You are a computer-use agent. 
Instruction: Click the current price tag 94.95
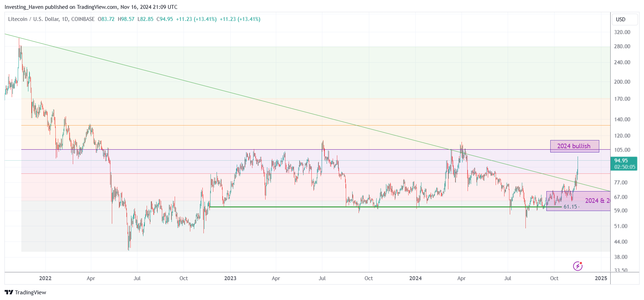(x=621, y=161)
